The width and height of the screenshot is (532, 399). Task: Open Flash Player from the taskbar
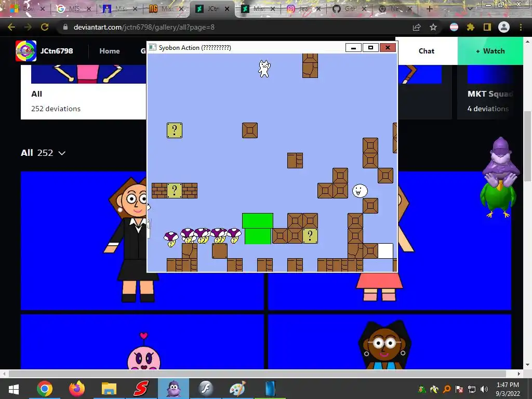pos(206,389)
